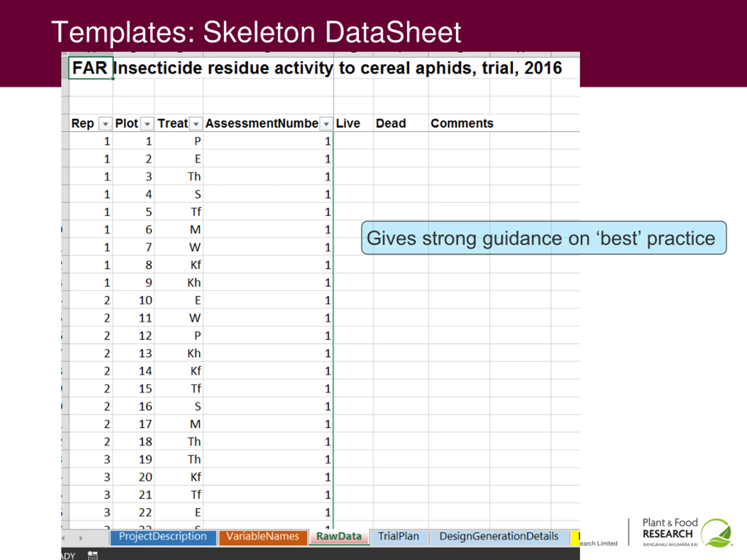Screen dimensions: 747x560
Task: Click the Plant & Food Research logo
Action: 687,532
